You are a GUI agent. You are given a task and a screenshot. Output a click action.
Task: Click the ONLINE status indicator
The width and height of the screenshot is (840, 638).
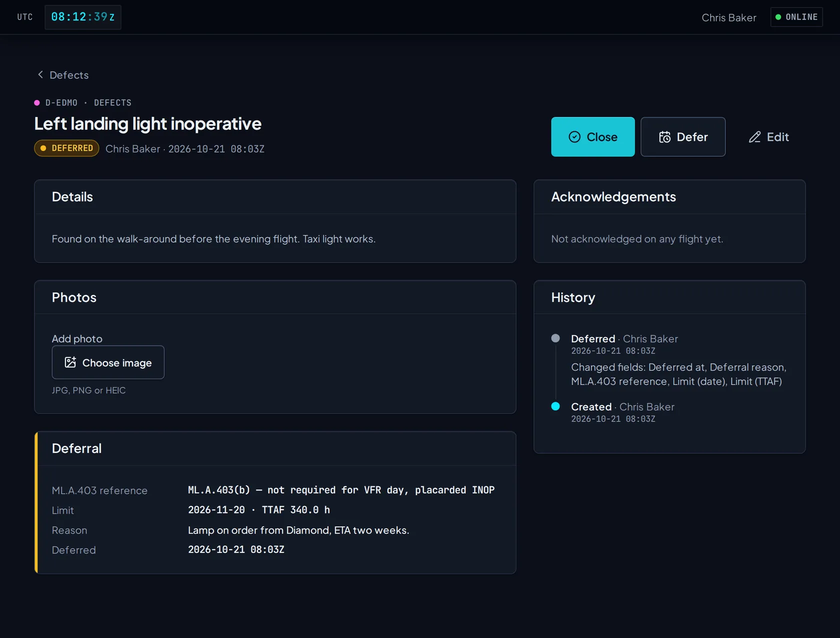(x=796, y=17)
